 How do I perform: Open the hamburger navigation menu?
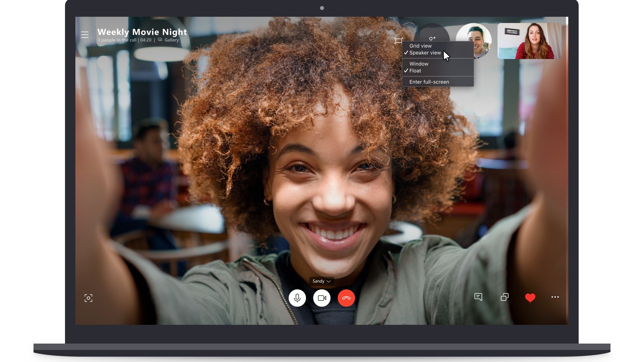pos(85,34)
